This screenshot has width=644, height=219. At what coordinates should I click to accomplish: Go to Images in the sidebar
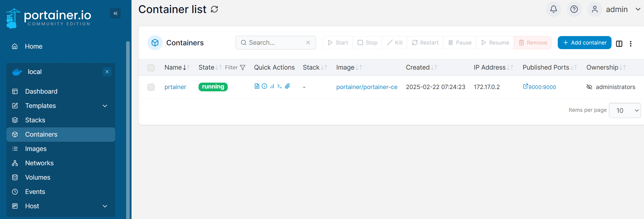click(x=36, y=149)
